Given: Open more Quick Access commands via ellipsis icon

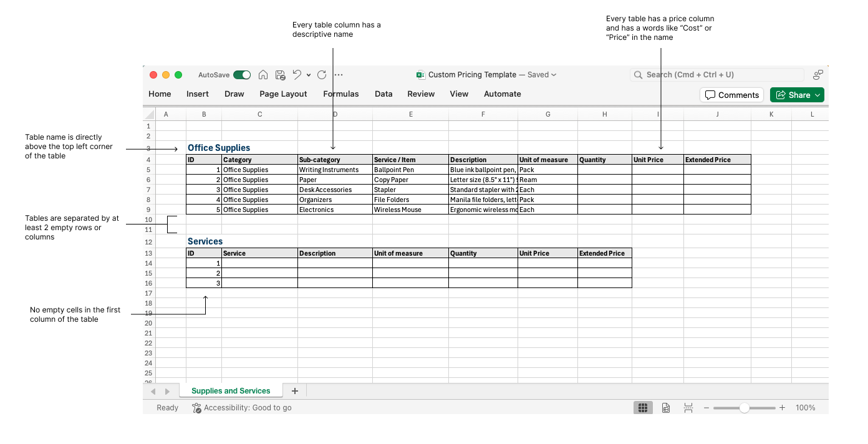Looking at the screenshot, I should 339,75.
